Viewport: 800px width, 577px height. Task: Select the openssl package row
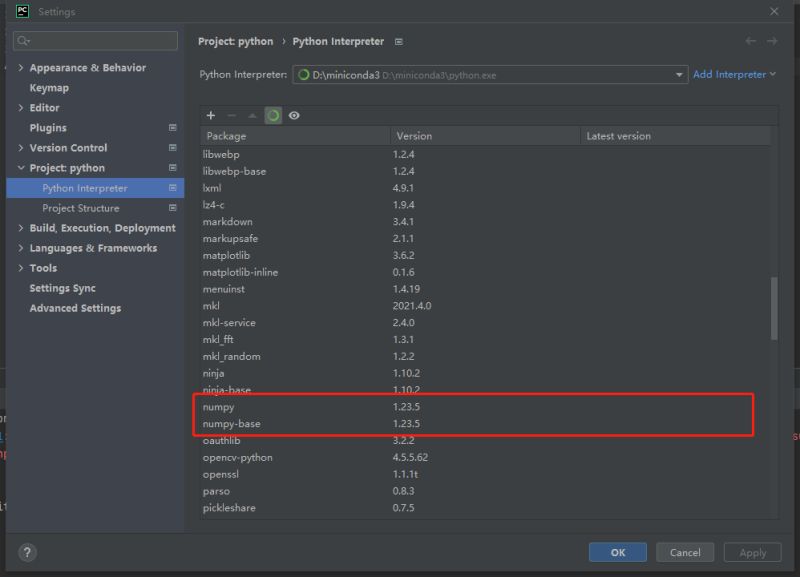pos(485,474)
